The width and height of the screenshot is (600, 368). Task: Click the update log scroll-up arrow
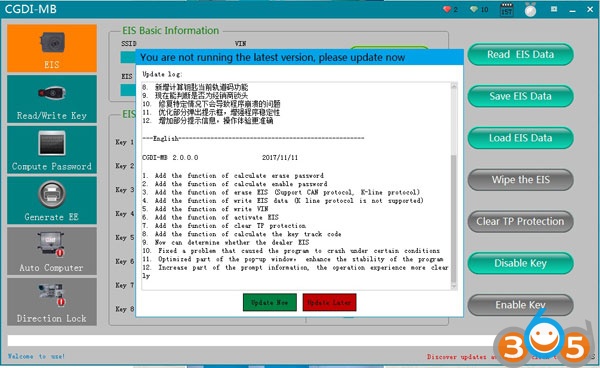coord(454,86)
